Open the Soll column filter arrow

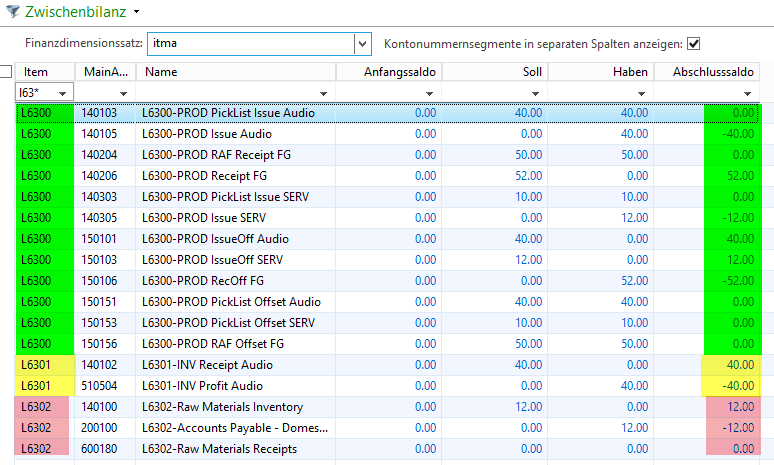point(535,93)
